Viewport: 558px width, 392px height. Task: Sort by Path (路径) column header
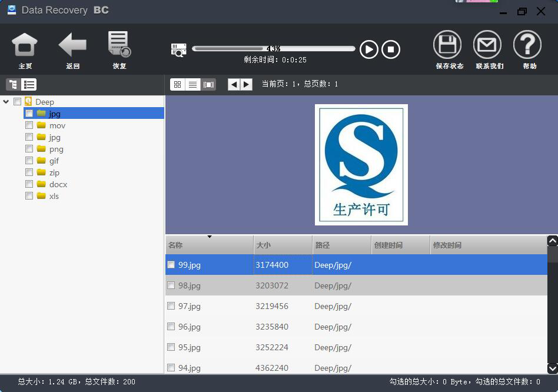341,245
